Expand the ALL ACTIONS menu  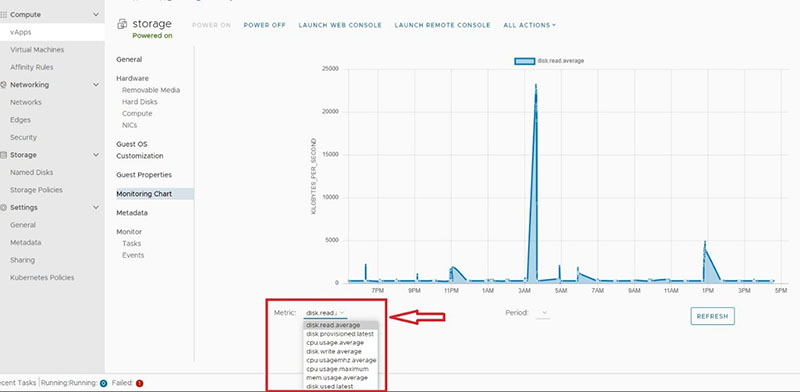(530, 25)
